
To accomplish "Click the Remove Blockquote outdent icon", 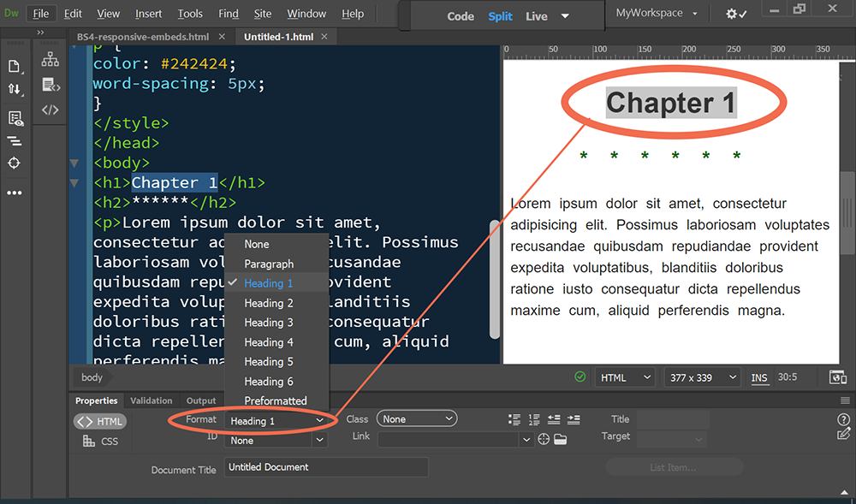I will (554, 419).
